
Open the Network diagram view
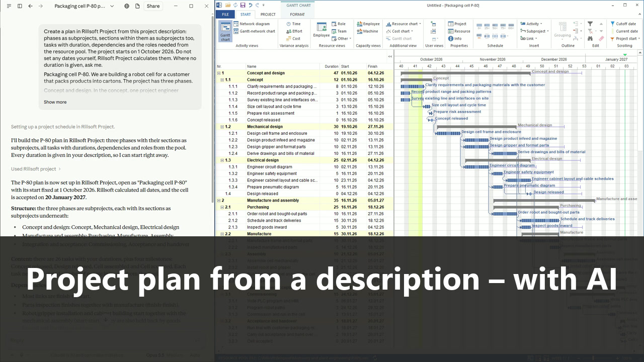[x=251, y=24]
